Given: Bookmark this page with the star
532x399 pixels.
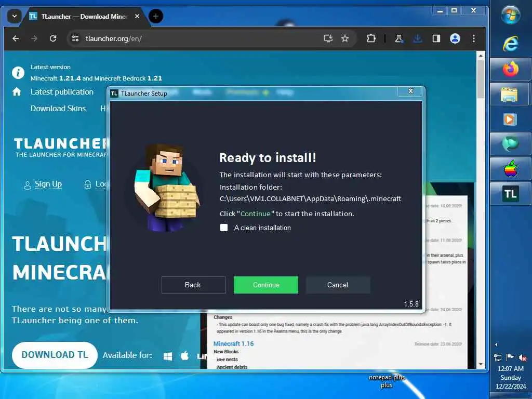Looking at the screenshot, I should pos(345,38).
